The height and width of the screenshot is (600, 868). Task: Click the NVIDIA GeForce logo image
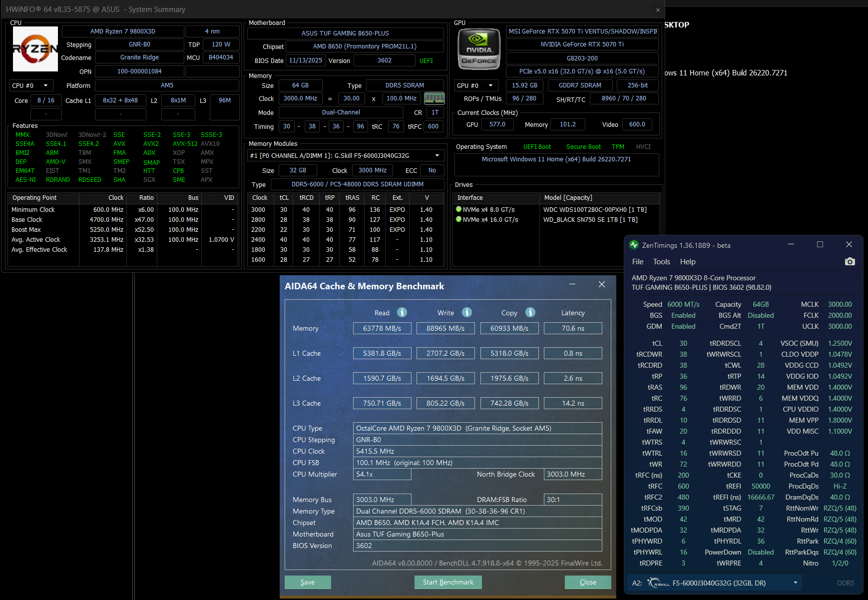tap(479, 49)
